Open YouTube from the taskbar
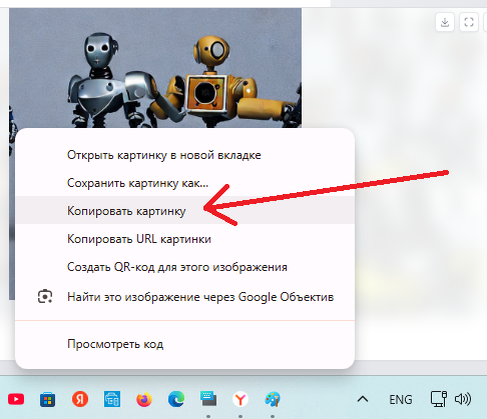 (16, 399)
